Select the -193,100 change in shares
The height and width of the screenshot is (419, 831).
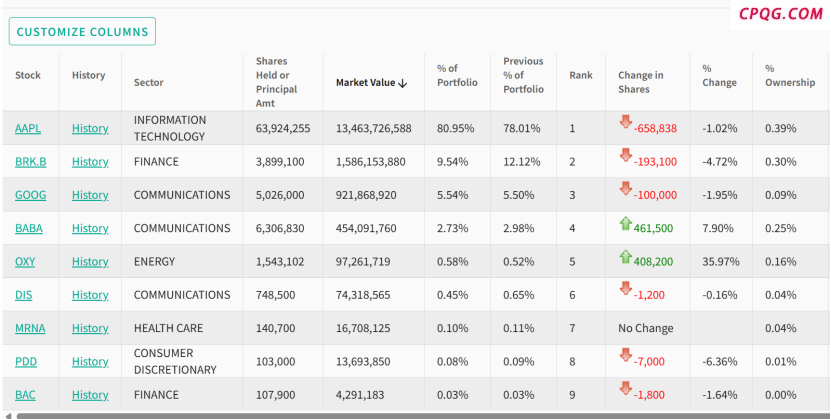(656, 162)
